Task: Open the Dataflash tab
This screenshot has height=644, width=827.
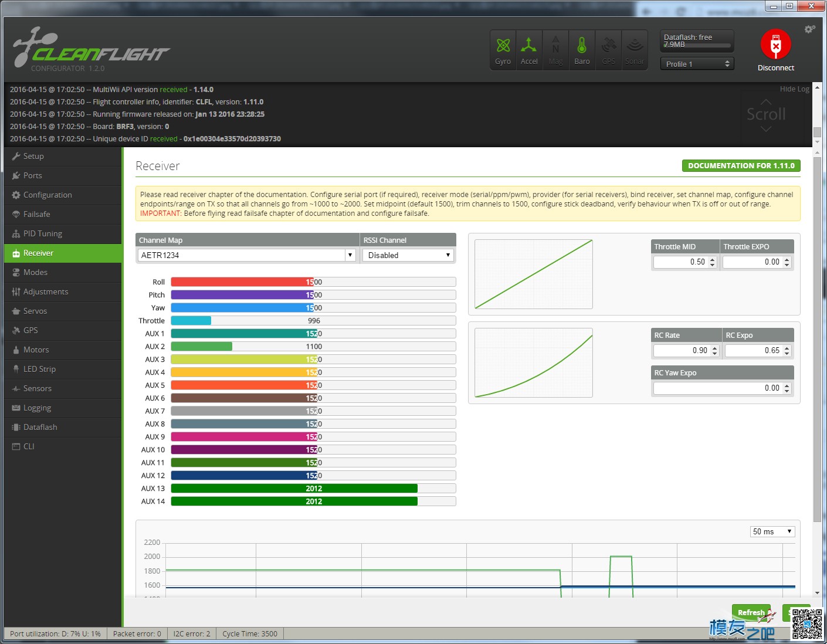Action: click(63, 427)
